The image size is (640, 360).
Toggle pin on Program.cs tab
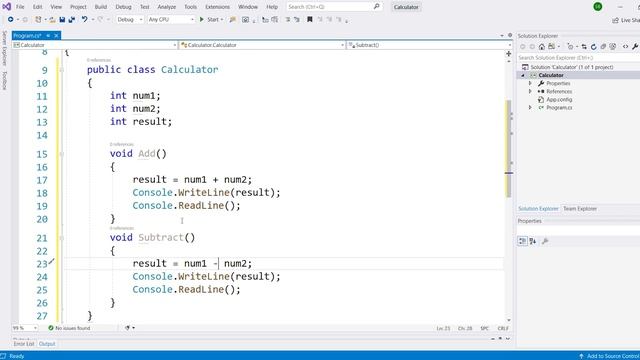coord(48,36)
